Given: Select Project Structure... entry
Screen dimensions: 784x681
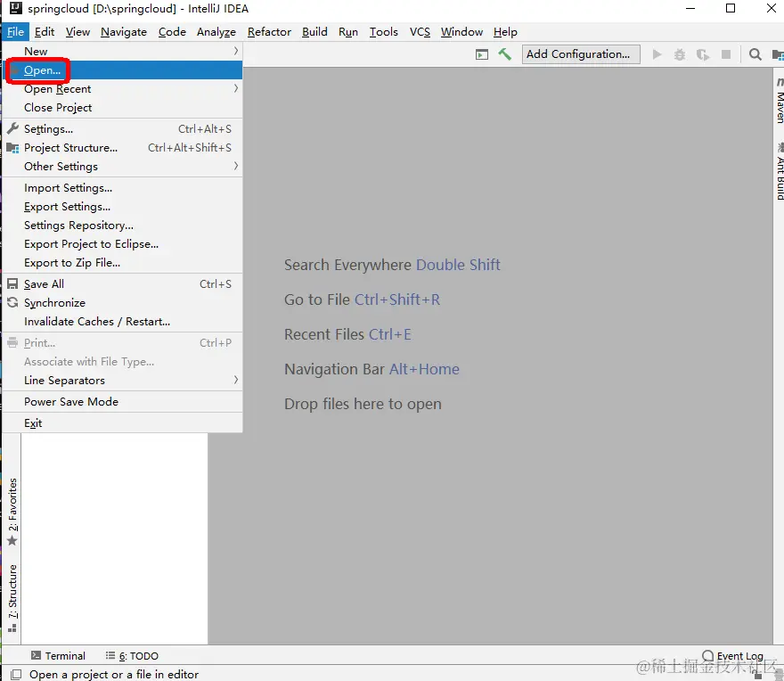Looking at the screenshot, I should point(123,148).
